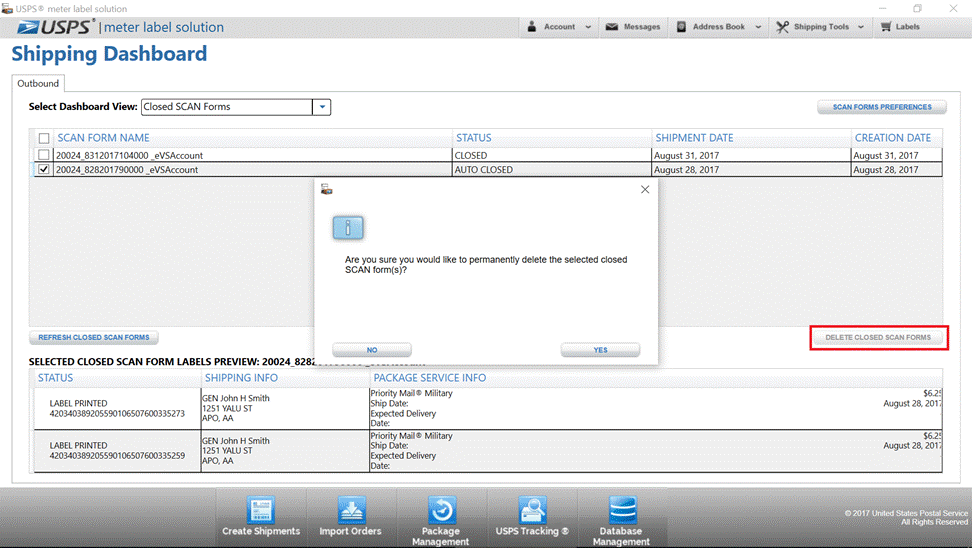
Task: Sort by STATUS column in forms table
Action: (474, 138)
